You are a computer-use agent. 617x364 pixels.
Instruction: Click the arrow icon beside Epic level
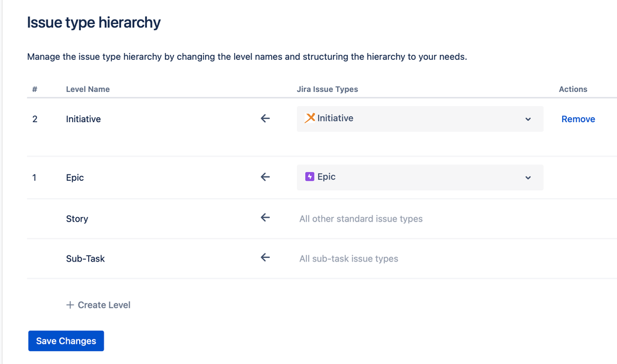click(265, 177)
